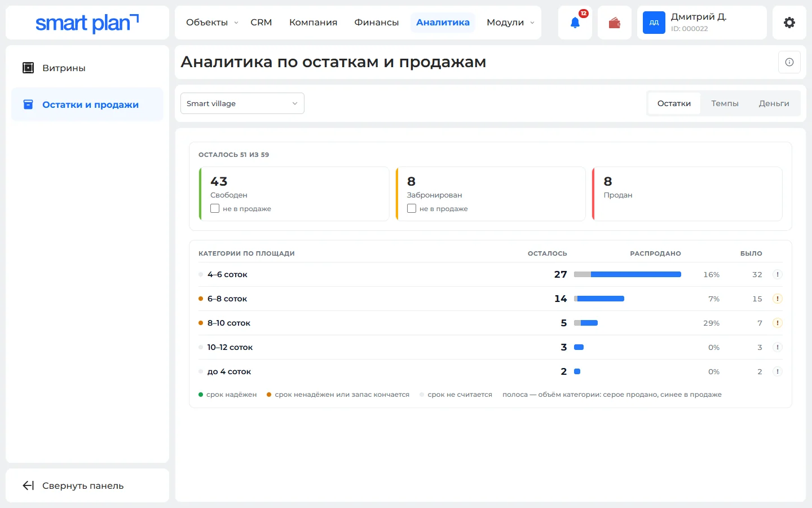The height and width of the screenshot is (508, 812).
Task: Open Витрины in the sidebar
Action: point(87,68)
